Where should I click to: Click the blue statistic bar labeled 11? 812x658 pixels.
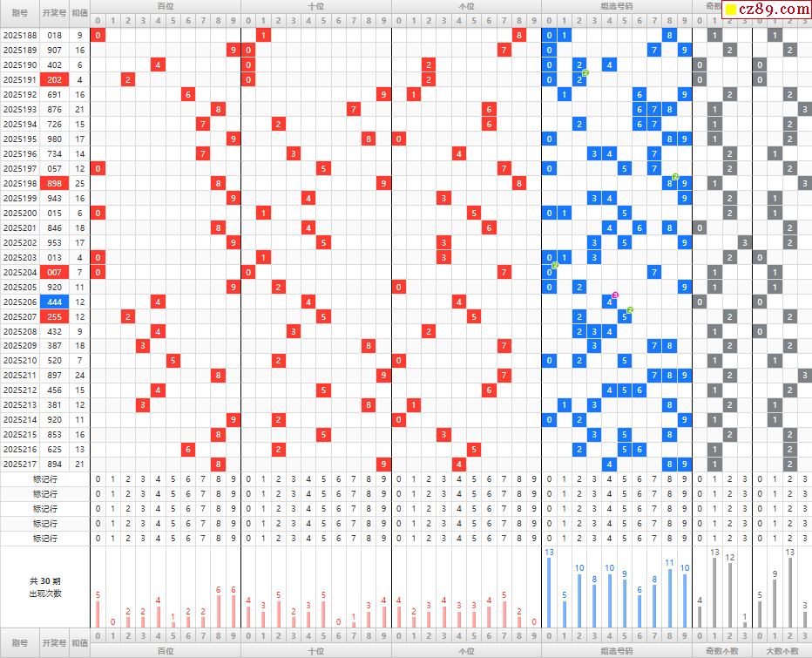coord(669,598)
